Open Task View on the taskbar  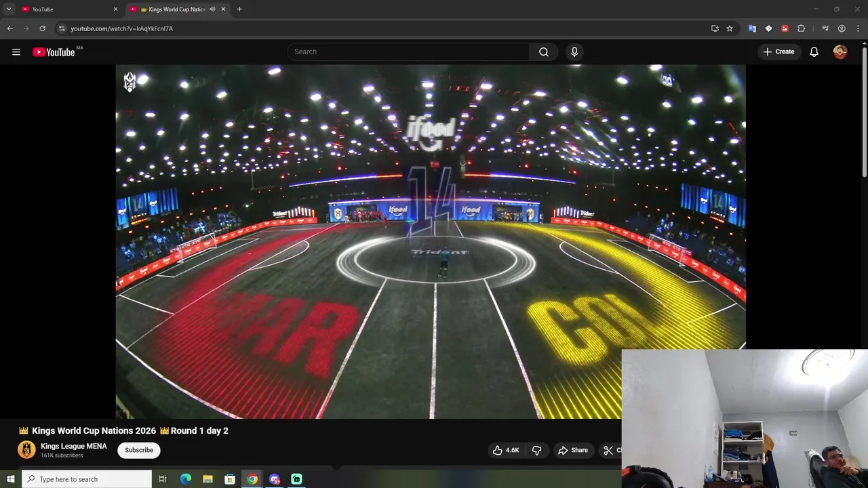click(163, 479)
